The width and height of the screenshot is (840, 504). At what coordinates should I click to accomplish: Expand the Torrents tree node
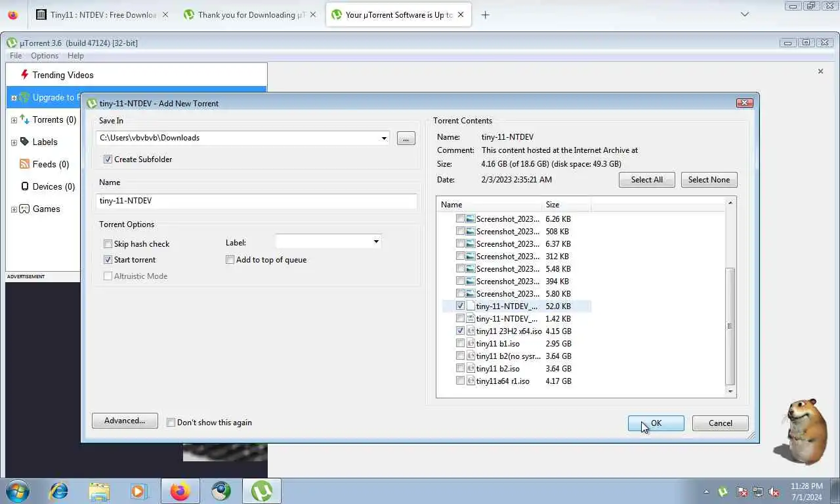tap(14, 120)
